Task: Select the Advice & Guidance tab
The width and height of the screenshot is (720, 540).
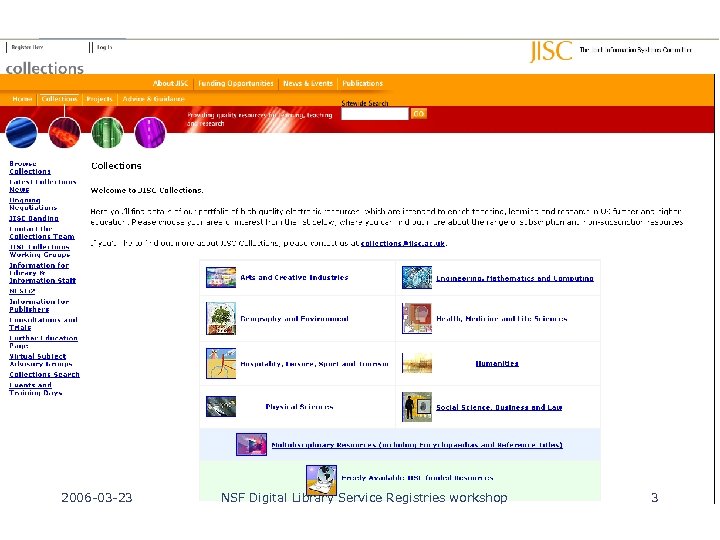Action: click(x=153, y=99)
